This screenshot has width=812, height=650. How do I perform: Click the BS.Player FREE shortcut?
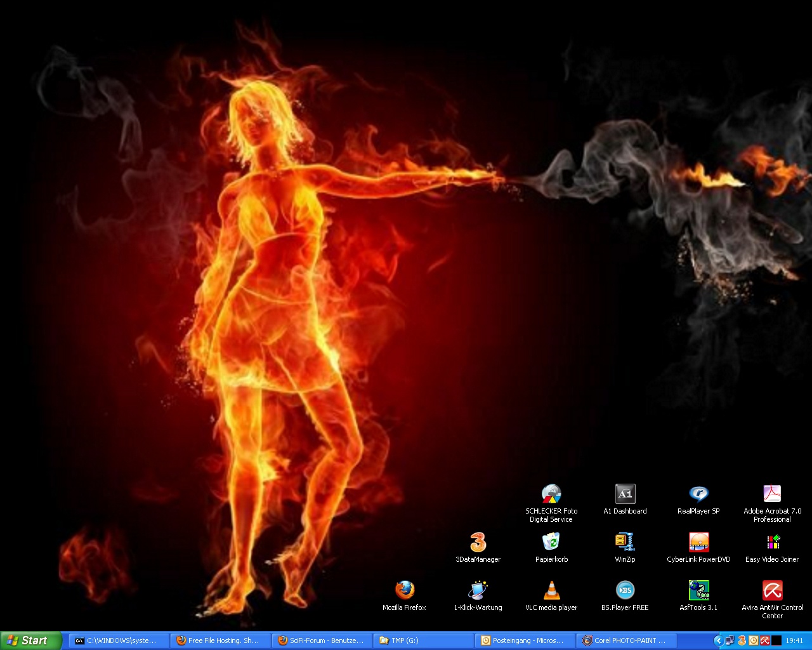coord(625,590)
